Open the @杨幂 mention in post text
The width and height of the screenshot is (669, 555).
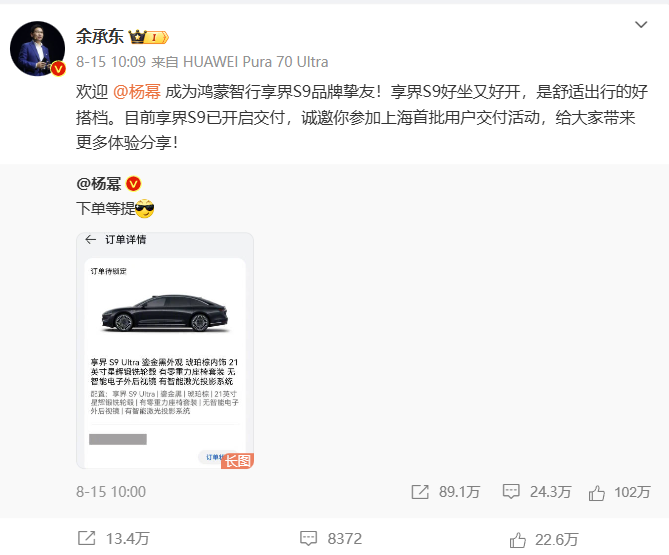pos(137,92)
